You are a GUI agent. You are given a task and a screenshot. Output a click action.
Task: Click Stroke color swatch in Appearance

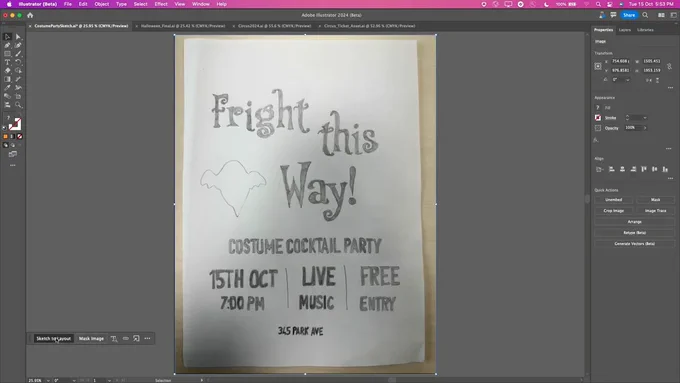(x=598, y=118)
